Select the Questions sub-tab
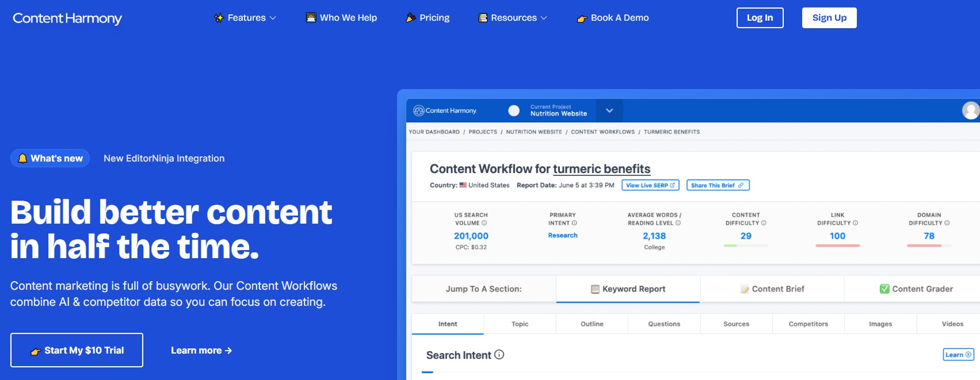 pos(664,324)
